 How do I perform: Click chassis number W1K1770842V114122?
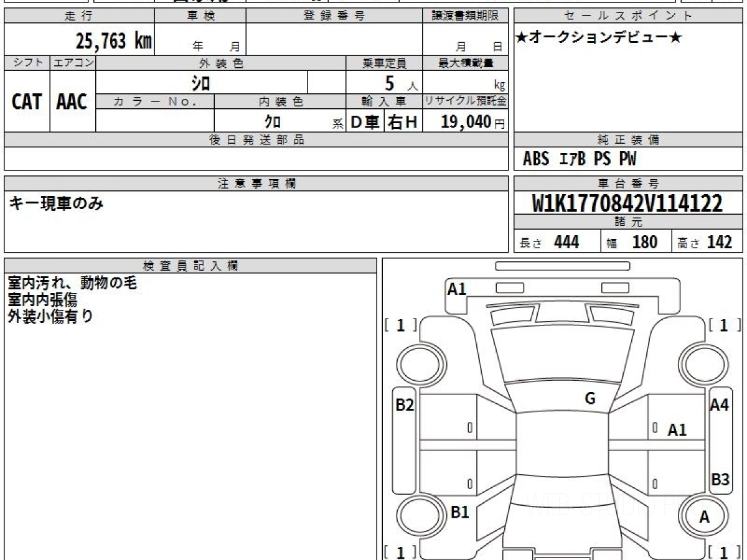[x=627, y=203]
